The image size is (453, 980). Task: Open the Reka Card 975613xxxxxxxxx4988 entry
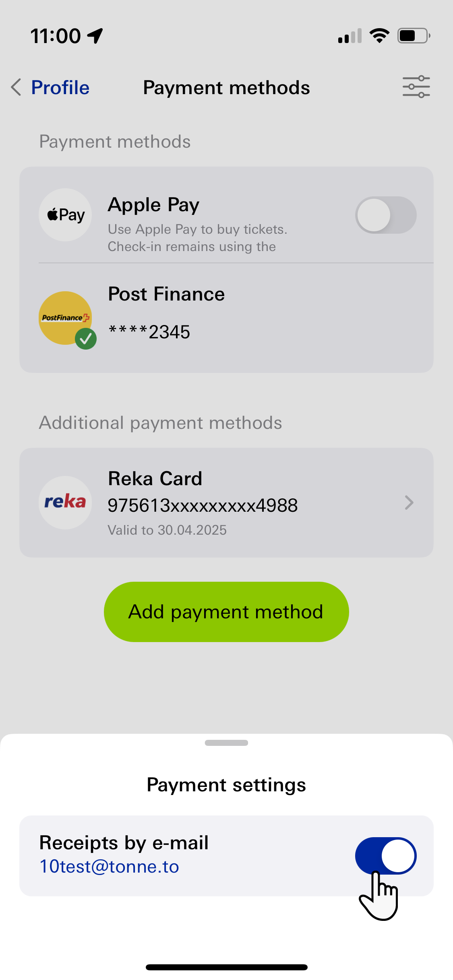(226, 502)
